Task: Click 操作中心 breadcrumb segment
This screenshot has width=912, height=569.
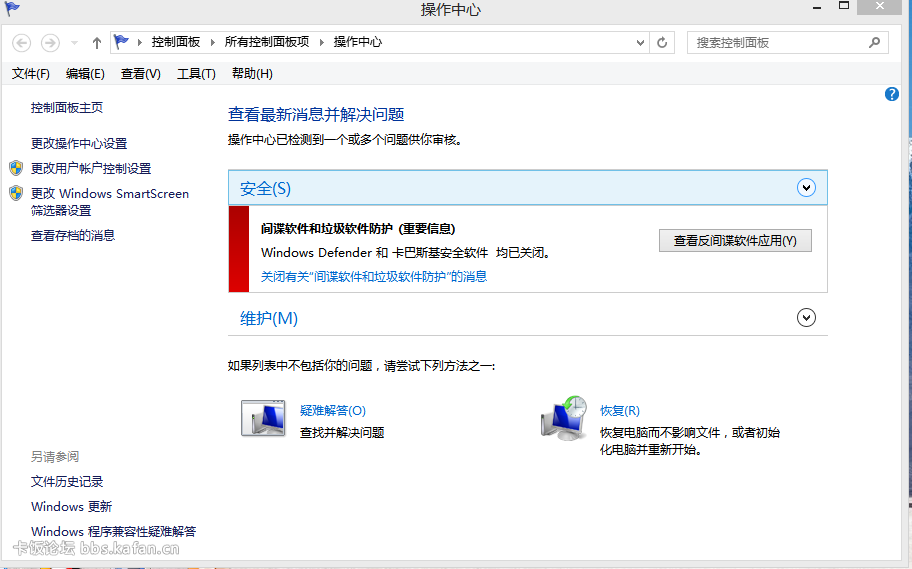Action: tap(358, 42)
